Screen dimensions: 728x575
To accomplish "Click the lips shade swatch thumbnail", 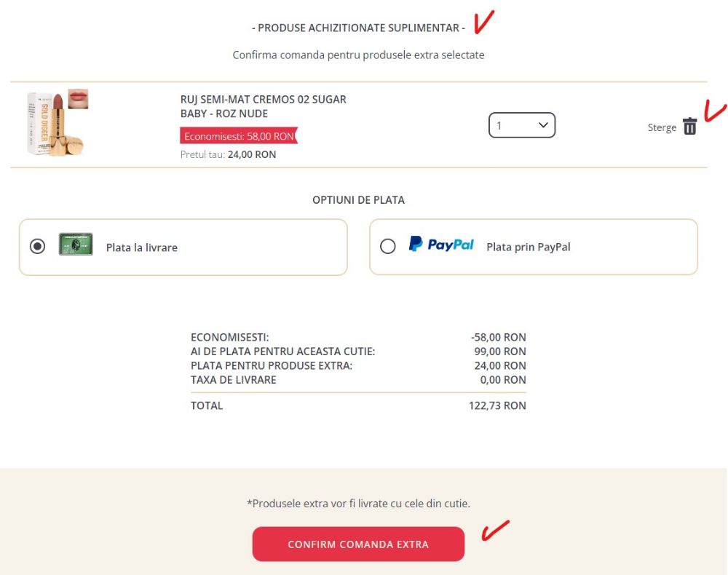I will coord(78,98).
